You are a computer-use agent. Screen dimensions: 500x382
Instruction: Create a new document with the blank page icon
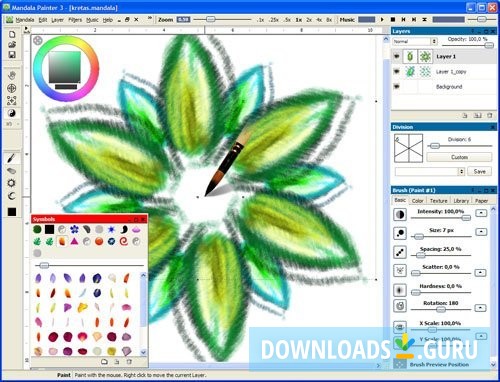pyautogui.click(x=12, y=34)
